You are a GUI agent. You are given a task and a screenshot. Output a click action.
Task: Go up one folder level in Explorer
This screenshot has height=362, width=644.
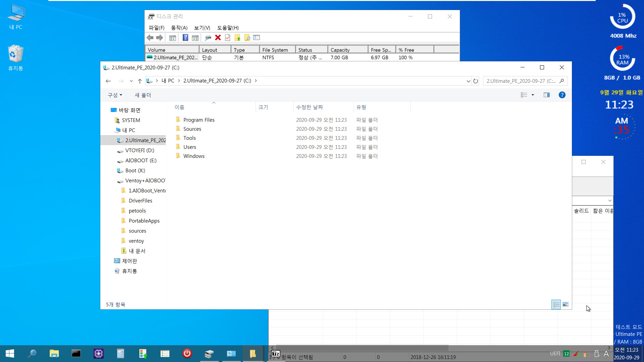140,81
